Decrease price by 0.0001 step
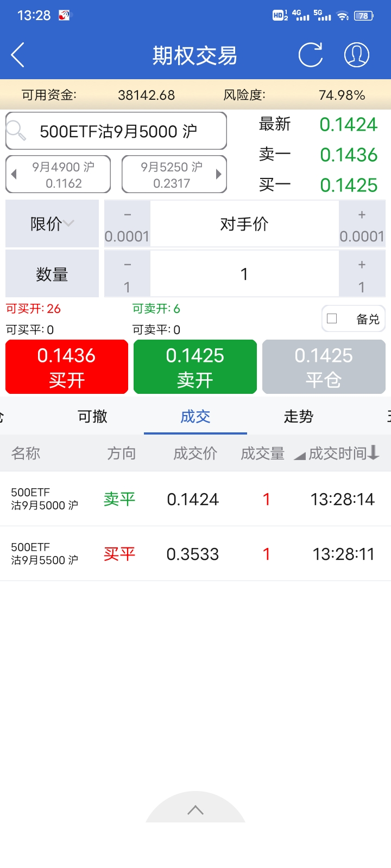The height and width of the screenshot is (868, 391). (x=127, y=224)
